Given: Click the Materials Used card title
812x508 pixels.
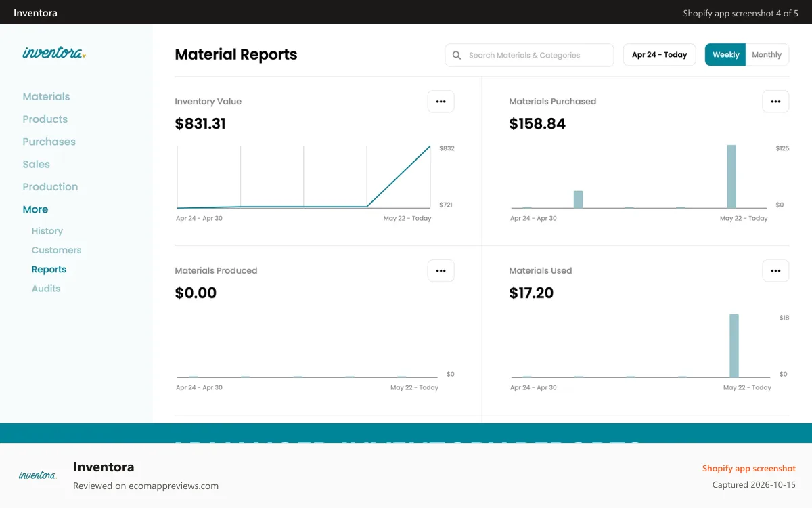Looking at the screenshot, I should click(x=540, y=271).
